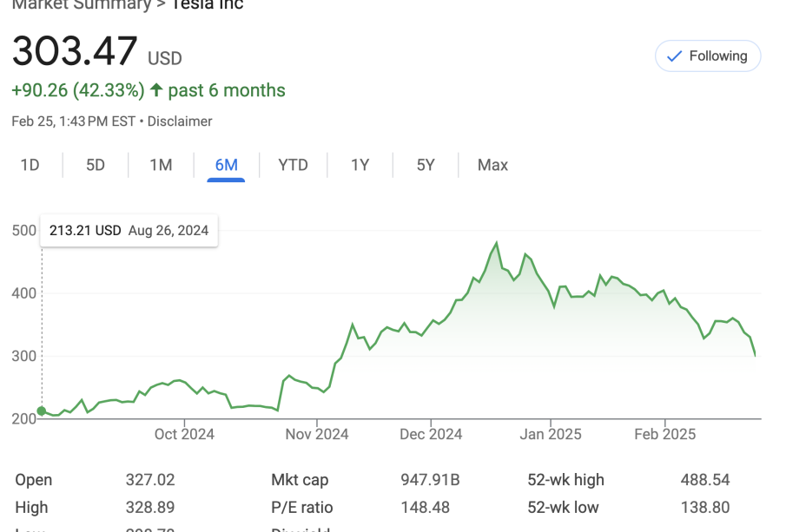This screenshot has width=786, height=532.
Task: Click the 52-wk low label
Action: coord(563,507)
